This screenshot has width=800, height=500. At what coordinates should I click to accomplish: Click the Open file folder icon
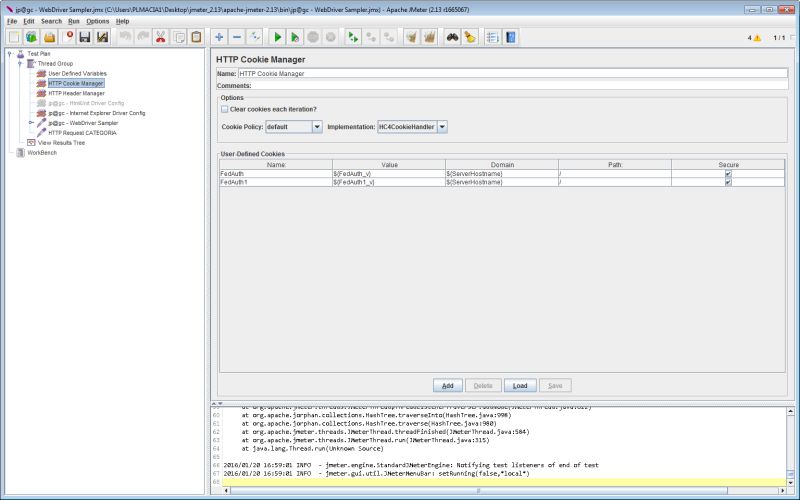tap(49, 37)
